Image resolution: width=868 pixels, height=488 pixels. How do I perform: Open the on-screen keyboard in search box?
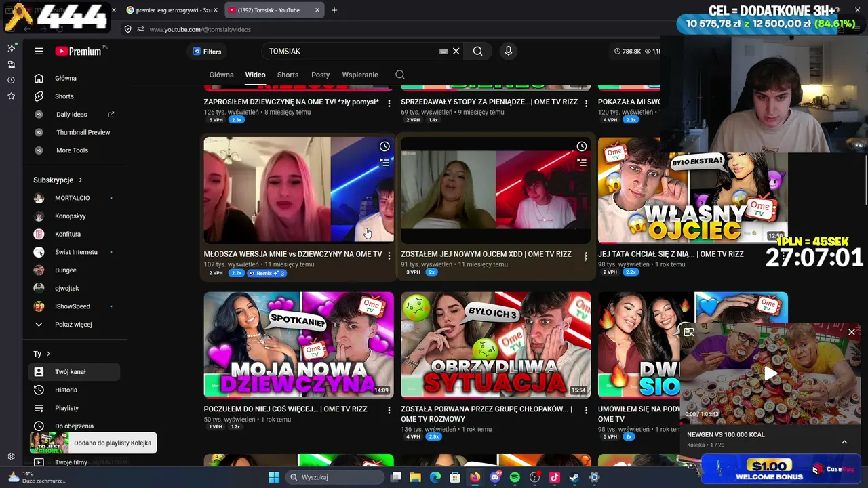443,51
